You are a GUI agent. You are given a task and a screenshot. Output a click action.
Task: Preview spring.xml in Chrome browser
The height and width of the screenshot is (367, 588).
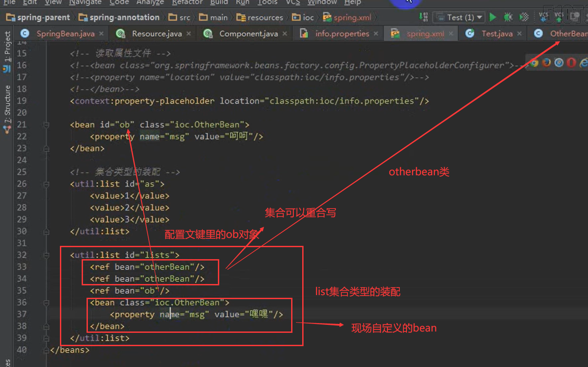click(x=534, y=63)
